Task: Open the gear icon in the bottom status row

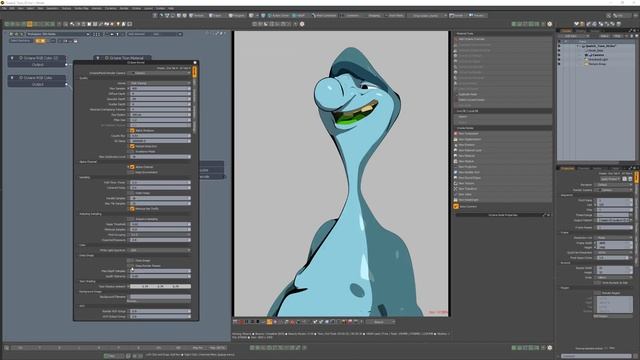Action: [550, 348]
